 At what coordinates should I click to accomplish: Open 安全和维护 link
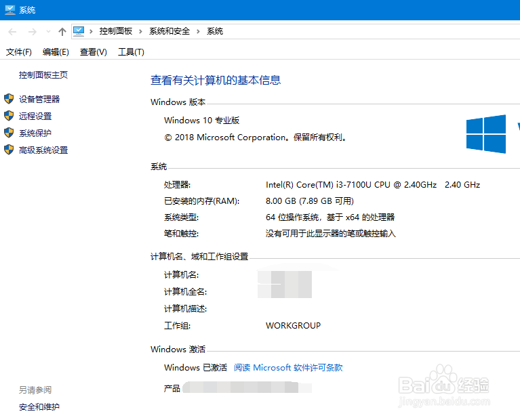(x=39, y=406)
